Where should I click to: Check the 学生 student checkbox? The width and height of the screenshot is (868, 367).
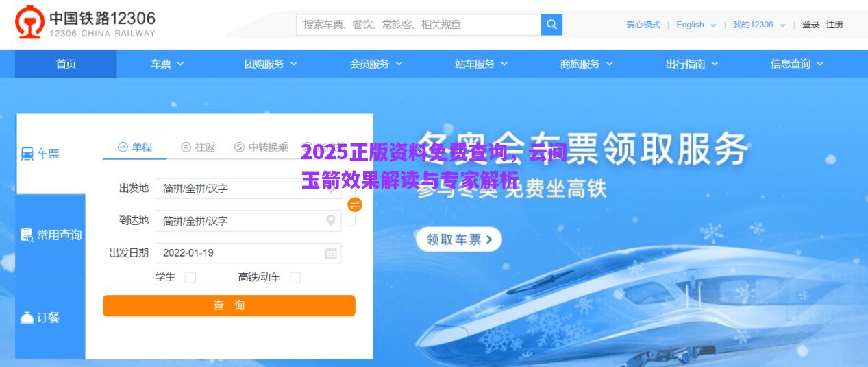pos(190,277)
